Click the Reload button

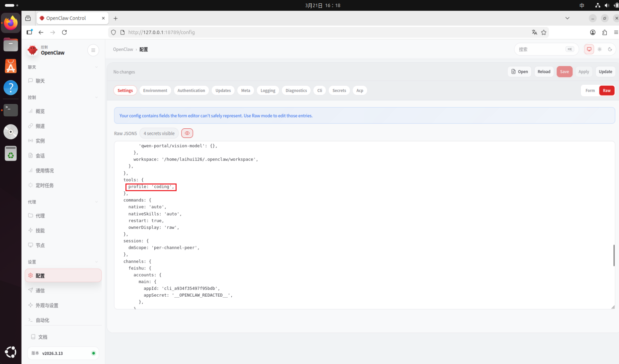pos(544,72)
